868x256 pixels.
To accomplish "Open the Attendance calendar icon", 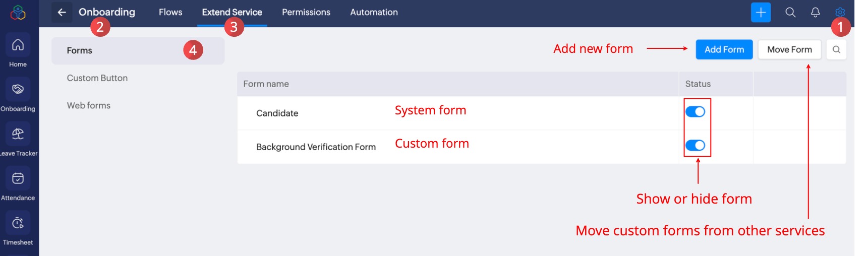I will (x=18, y=179).
